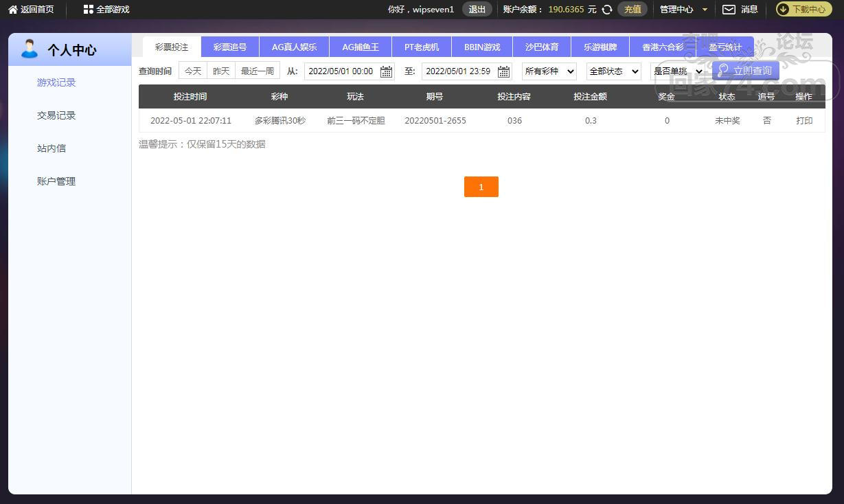Image resolution: width=844 pixels, height=504 pixels.
Task: Click the 期号 column header
Action: pos(435,96)
